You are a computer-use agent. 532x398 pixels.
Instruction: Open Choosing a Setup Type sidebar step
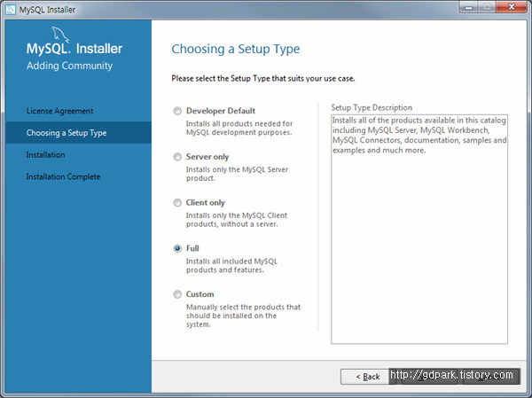[78, 133]
